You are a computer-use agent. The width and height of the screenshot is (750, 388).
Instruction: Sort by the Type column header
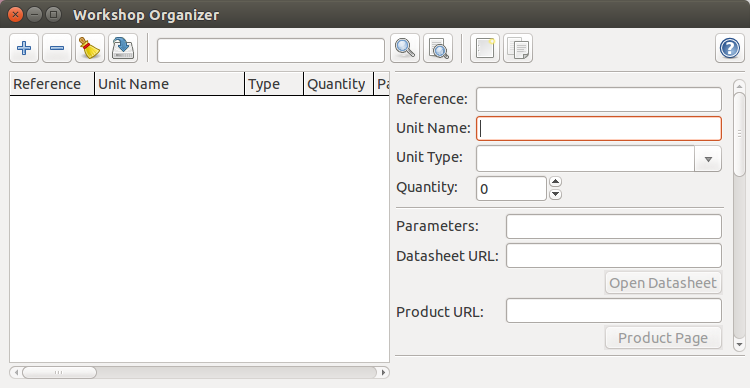coord(274,84)
